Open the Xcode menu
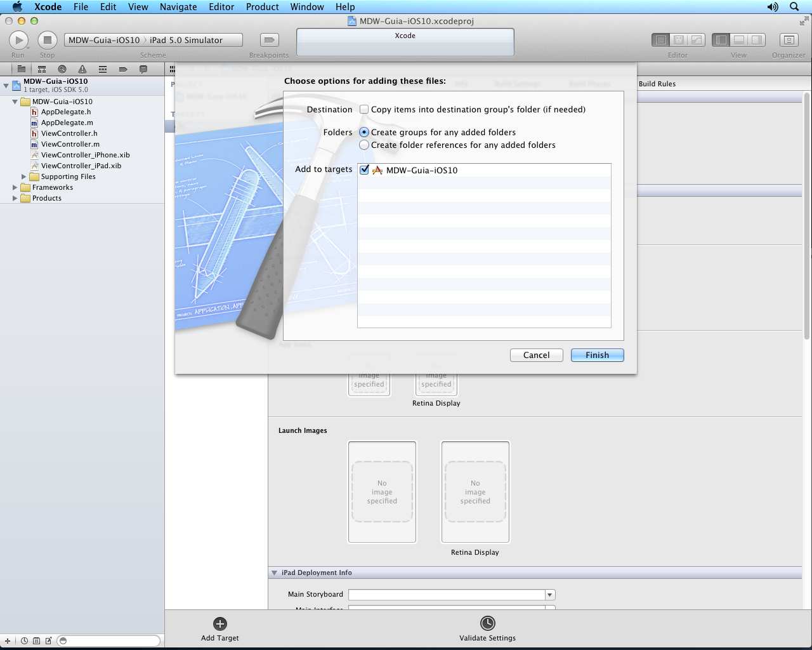 (x=48, y=7)
